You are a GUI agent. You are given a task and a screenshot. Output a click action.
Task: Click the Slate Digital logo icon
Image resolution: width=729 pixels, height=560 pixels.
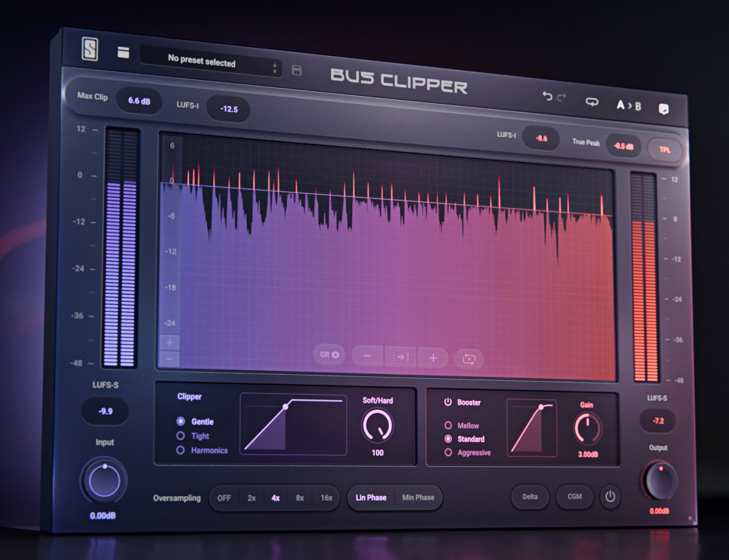(90, 49)
